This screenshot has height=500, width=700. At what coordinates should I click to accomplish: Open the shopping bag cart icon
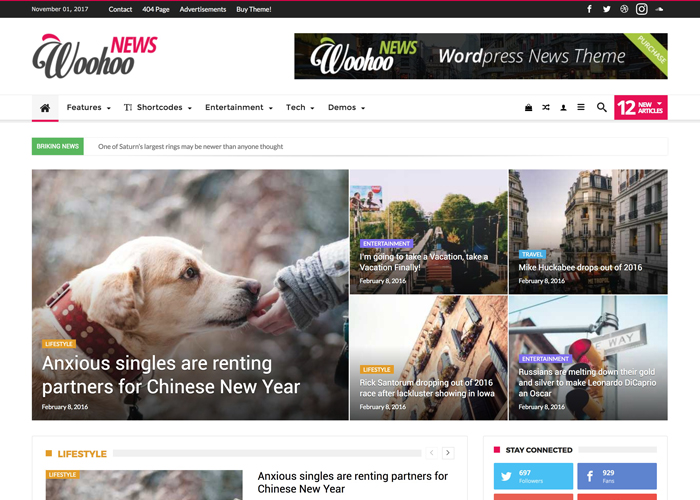coord(529,108)
